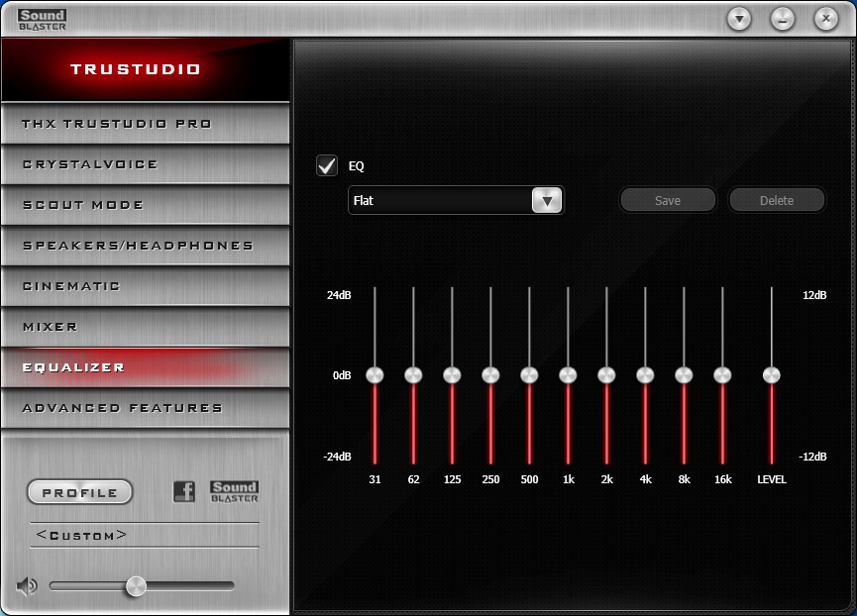Close the Sound Blaster control panel
This screenshot has width=857, height=616.
click(826, 19)
